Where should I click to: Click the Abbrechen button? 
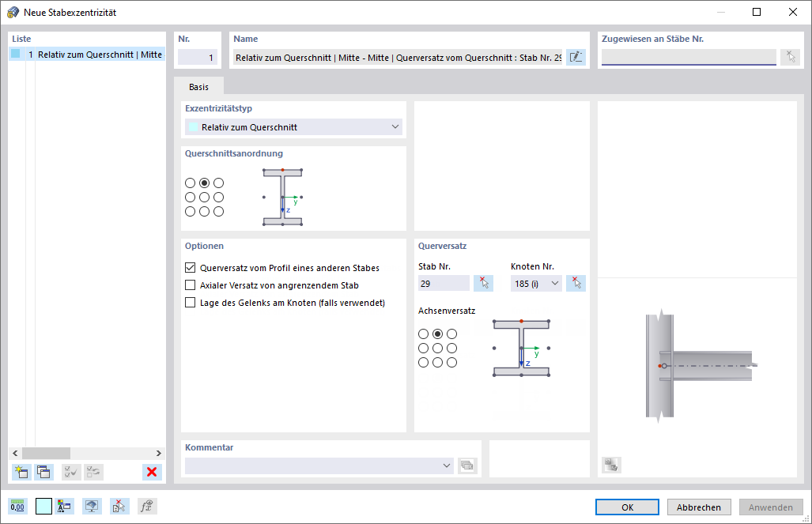[x=699, y=507]
